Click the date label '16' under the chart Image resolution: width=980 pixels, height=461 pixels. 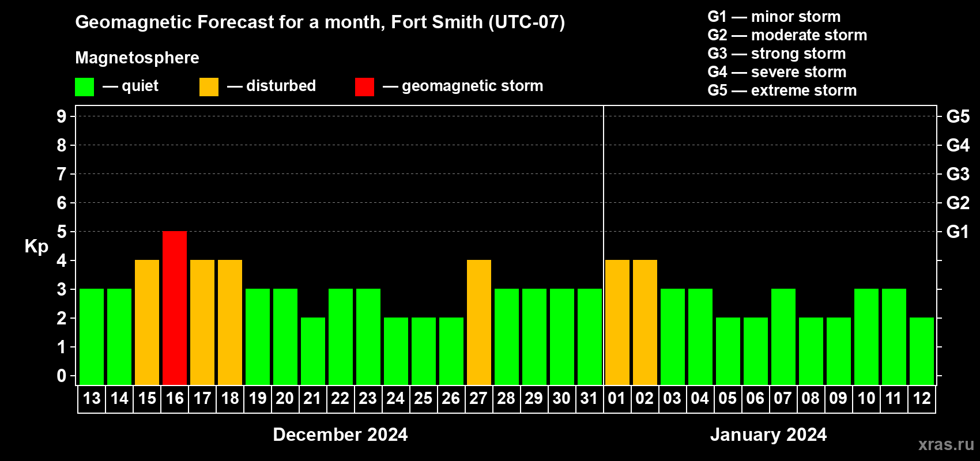(x=175, y=398)
